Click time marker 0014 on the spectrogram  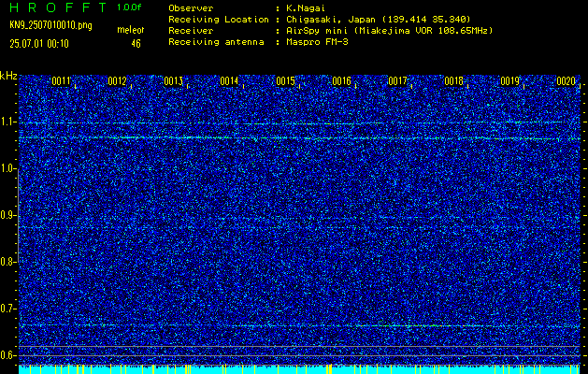[229, 81]
